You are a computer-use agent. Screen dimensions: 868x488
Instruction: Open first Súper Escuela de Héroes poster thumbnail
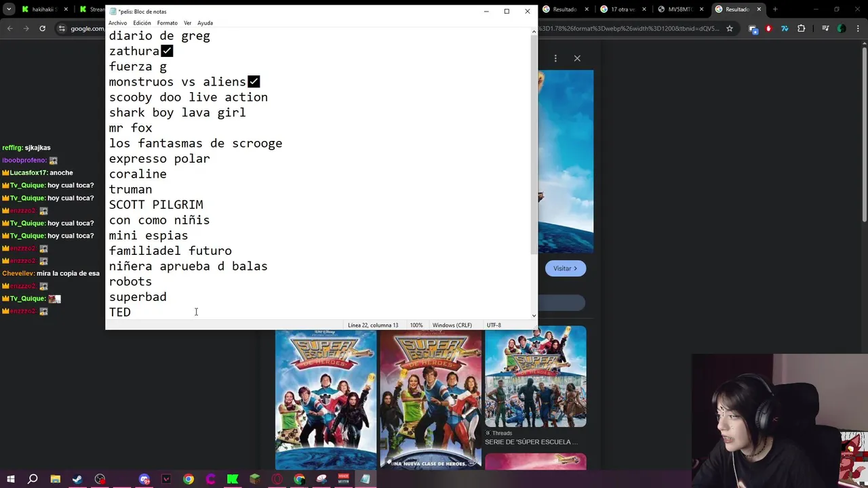325,400
